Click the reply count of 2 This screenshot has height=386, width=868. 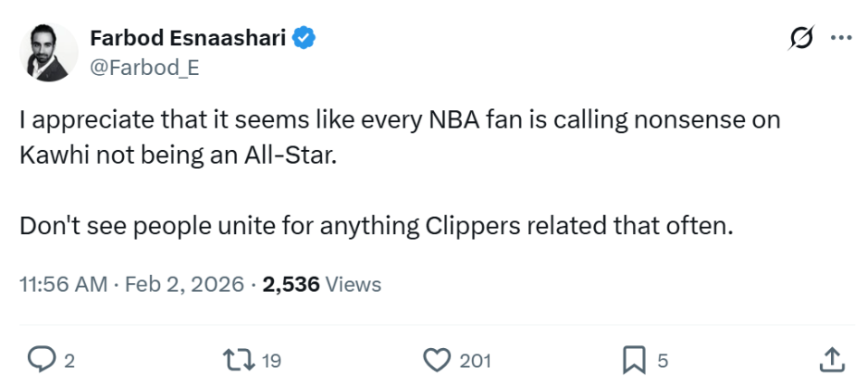tap(69, 361)
